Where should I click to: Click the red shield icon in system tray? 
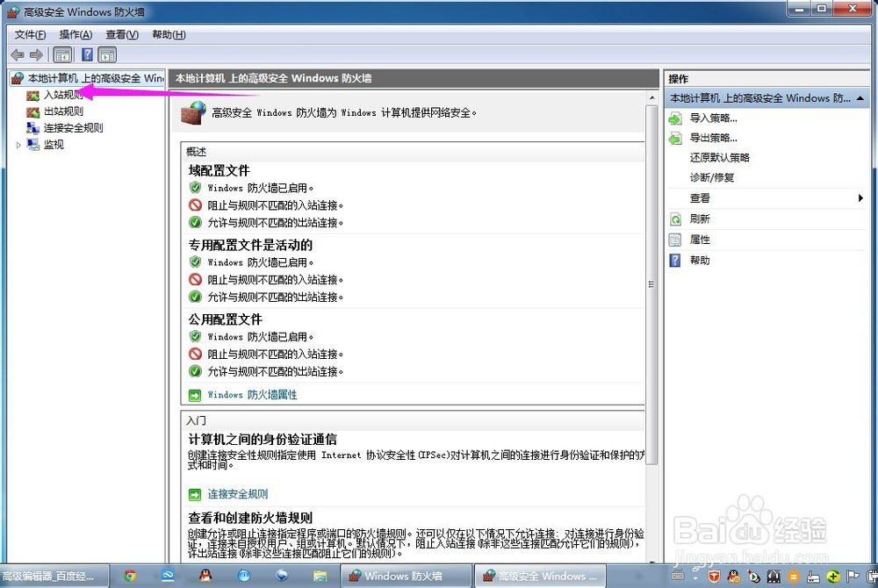[x=714, y=577]
